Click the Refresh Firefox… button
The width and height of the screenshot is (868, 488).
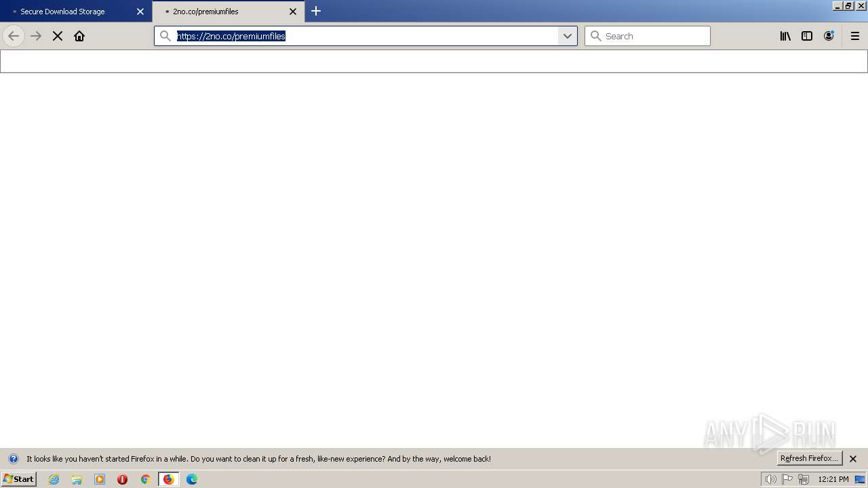(x=810, y=458)
